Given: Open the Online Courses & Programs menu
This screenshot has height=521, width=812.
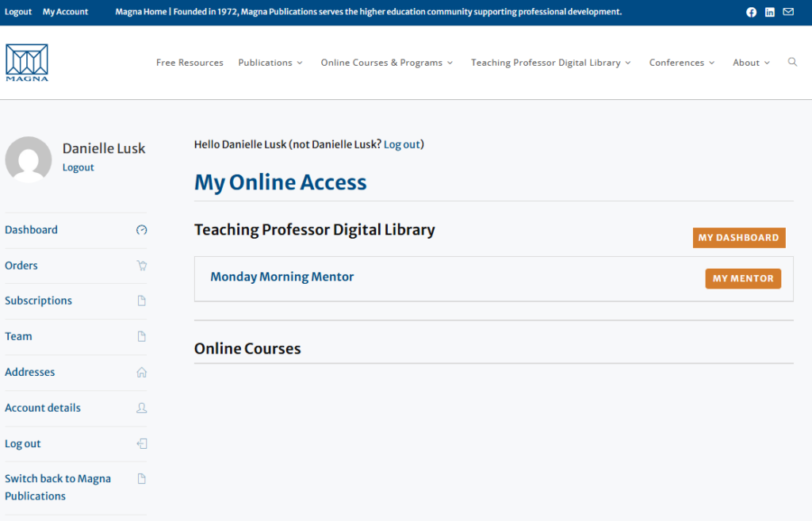Looking at the screenshot, I should (381, 62).
